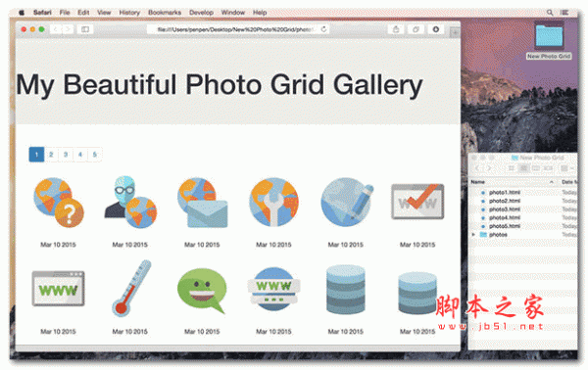Open the WWW globe banner photo
The image size is (588, 370).
pos(273,289)
